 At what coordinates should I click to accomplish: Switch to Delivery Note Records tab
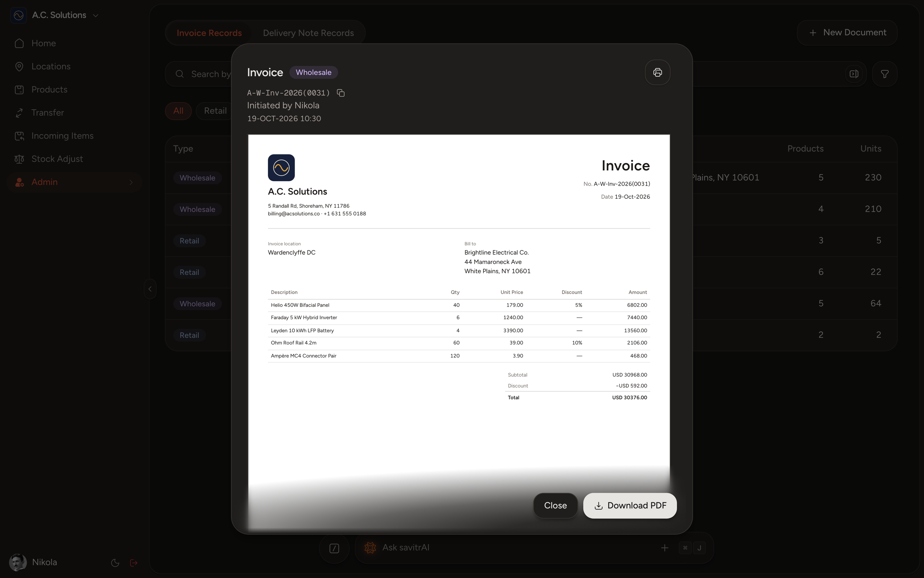point(308,33)
